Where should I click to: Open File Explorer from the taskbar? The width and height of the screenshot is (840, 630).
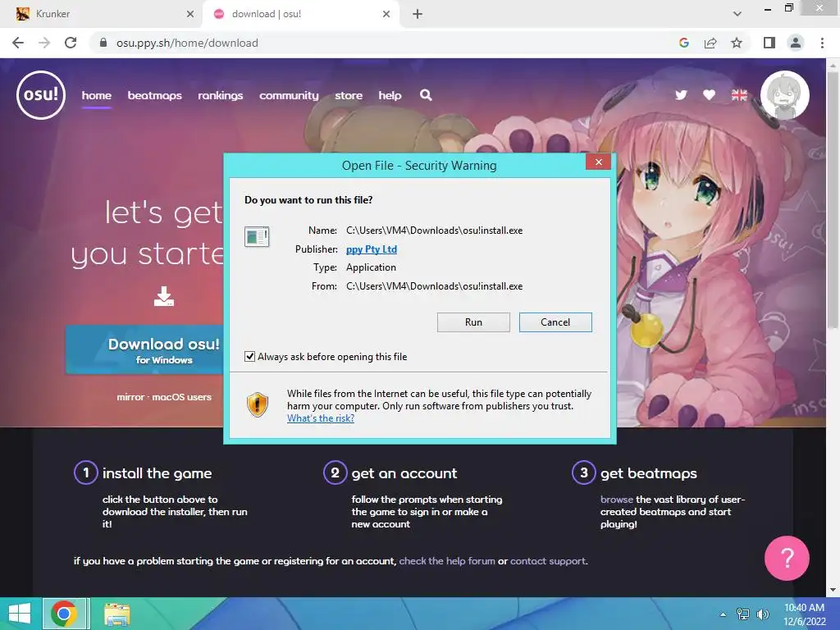(116, 614)
